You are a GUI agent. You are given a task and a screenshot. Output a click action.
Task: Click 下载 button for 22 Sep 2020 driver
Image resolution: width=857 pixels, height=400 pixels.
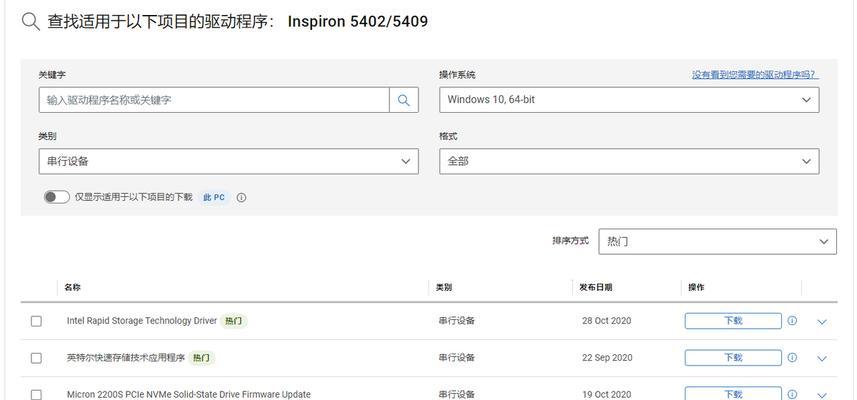(x=733, y=357)
